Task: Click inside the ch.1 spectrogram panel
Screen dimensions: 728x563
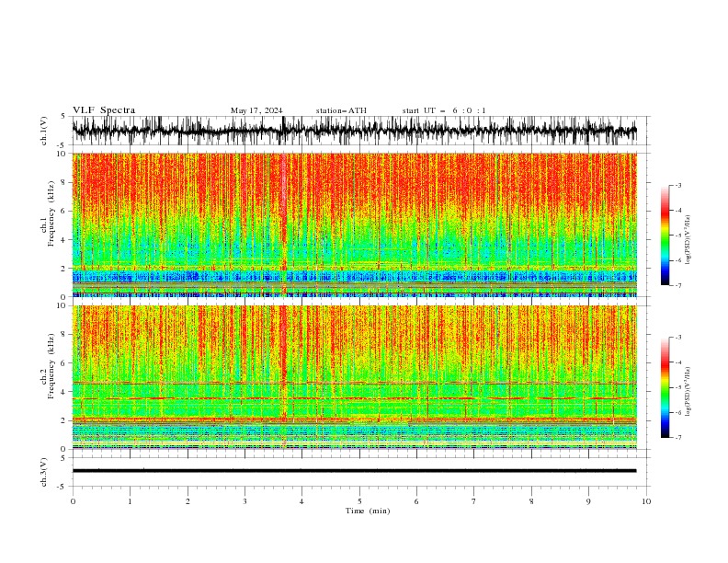Action: [354, 224]
